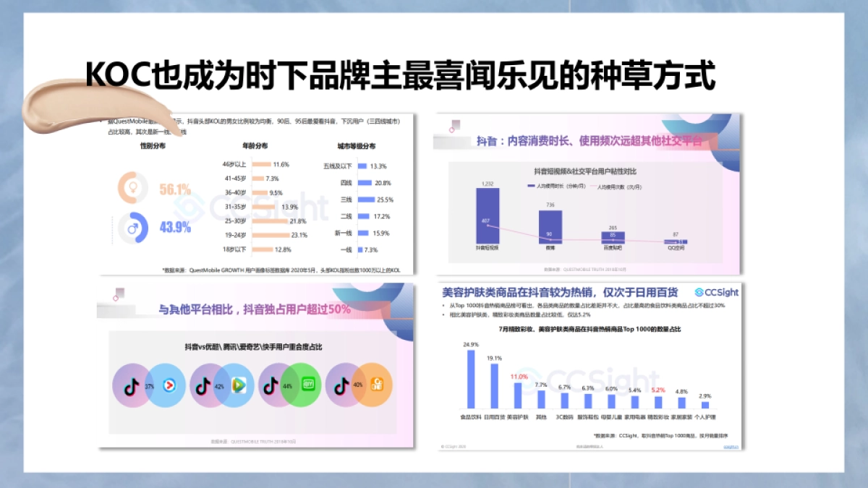
Task: Select the Tencent Video icon
Action: pos(239,384)
